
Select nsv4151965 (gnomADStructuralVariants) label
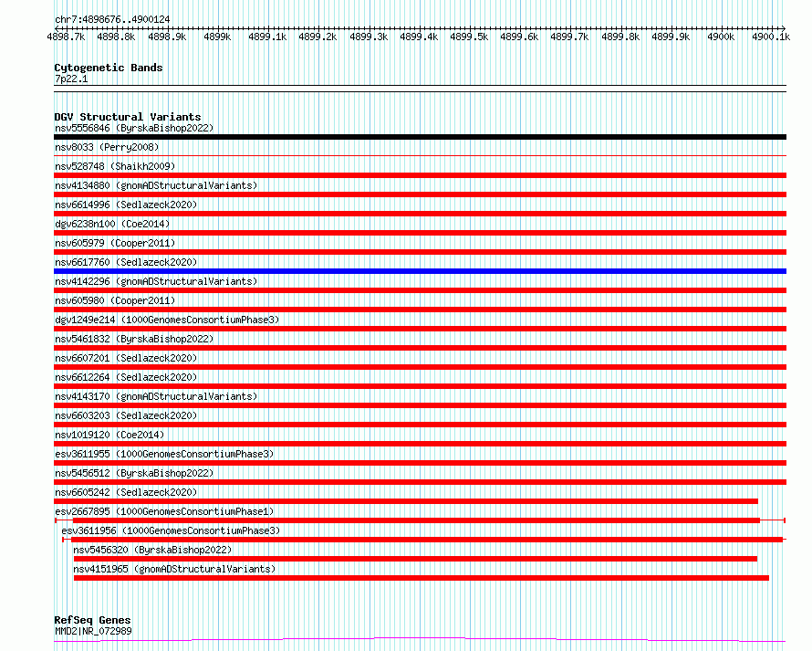click(x=174, y=569)
